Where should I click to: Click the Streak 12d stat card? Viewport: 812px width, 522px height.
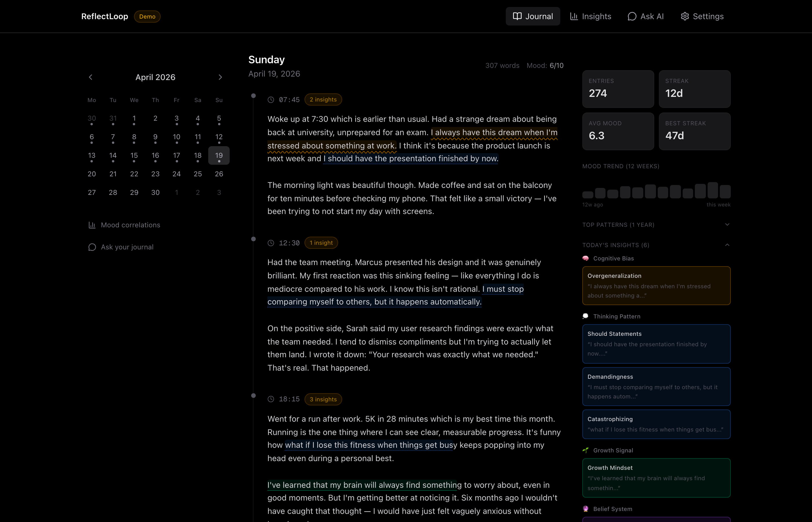coord(694,89)
